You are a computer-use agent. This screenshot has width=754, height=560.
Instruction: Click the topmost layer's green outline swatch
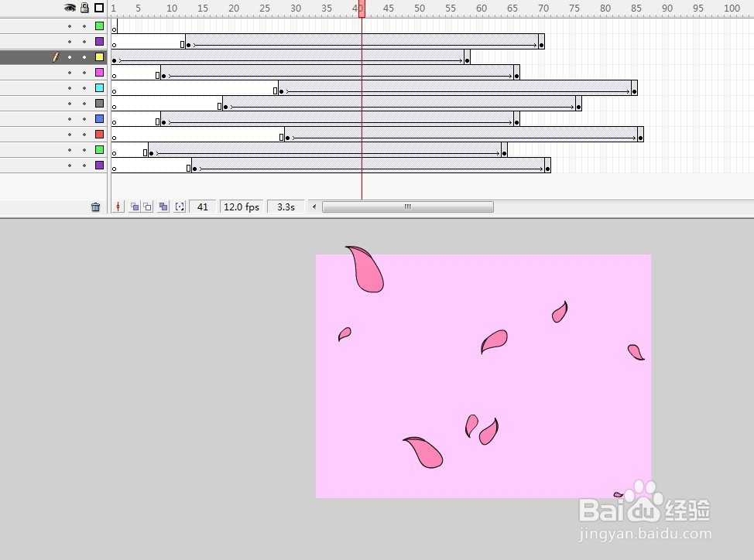pyautogui.click(x=100, y=26)
